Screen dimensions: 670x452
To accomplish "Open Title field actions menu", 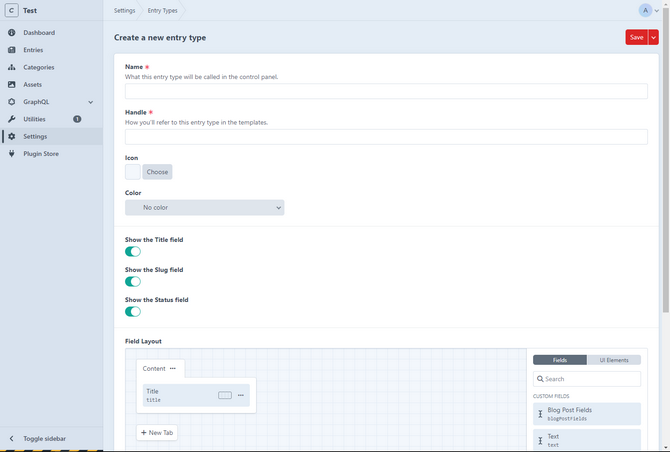I will click(x=241, y=396).
